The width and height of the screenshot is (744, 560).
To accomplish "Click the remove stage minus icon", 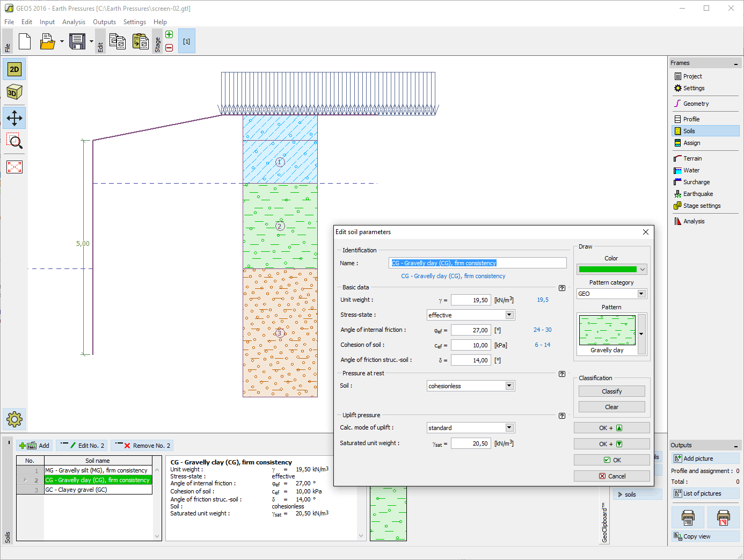I will pos(169,48).
